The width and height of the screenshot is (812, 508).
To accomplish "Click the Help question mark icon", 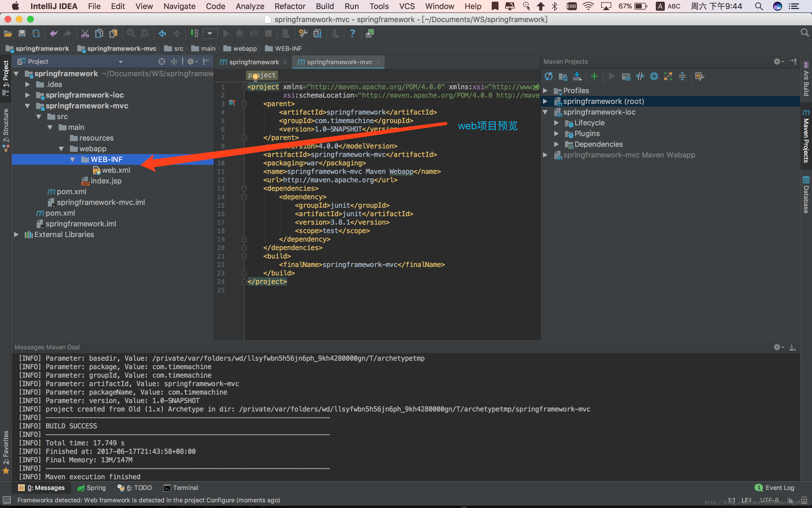I will point(352,33).
